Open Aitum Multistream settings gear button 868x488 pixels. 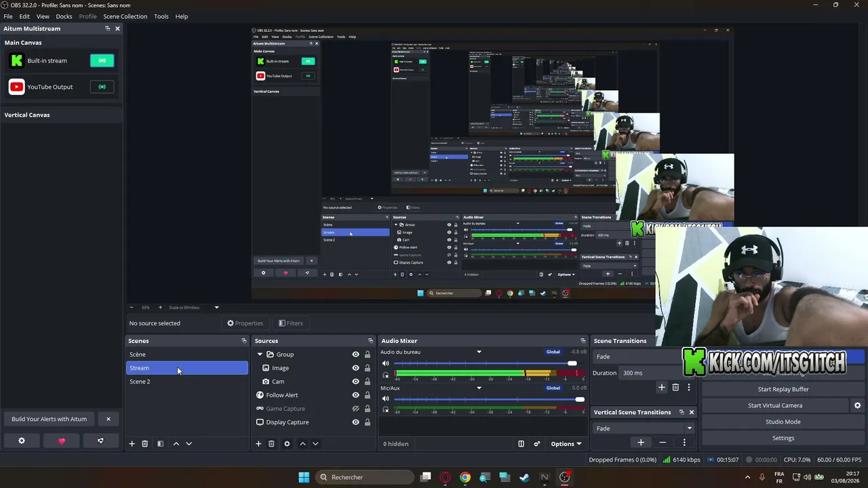coord(22,441)
